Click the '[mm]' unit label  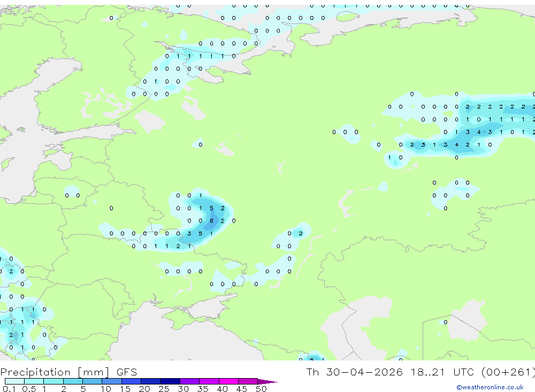click(x=94, y=372)
